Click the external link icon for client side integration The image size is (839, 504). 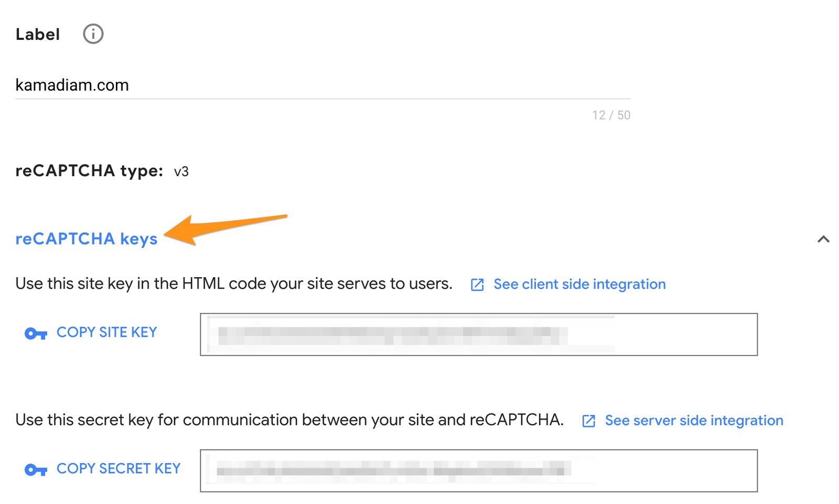(477, 284)
